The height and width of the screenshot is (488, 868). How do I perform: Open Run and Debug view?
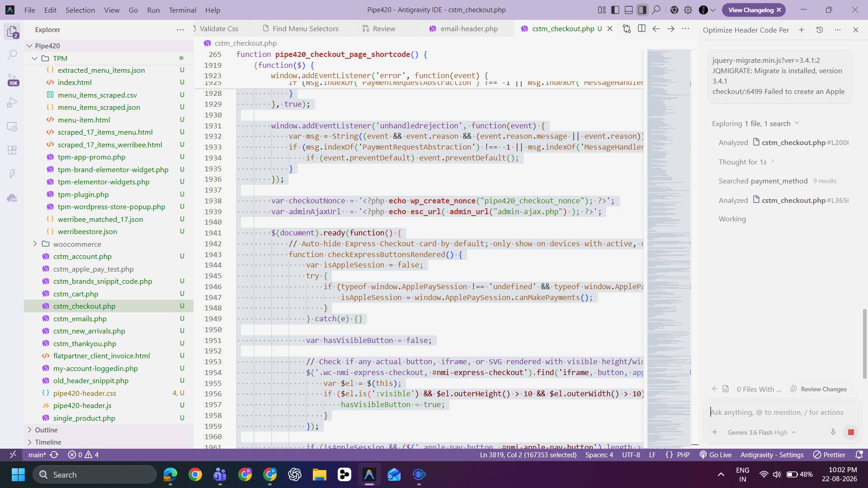tap(12, 103)
